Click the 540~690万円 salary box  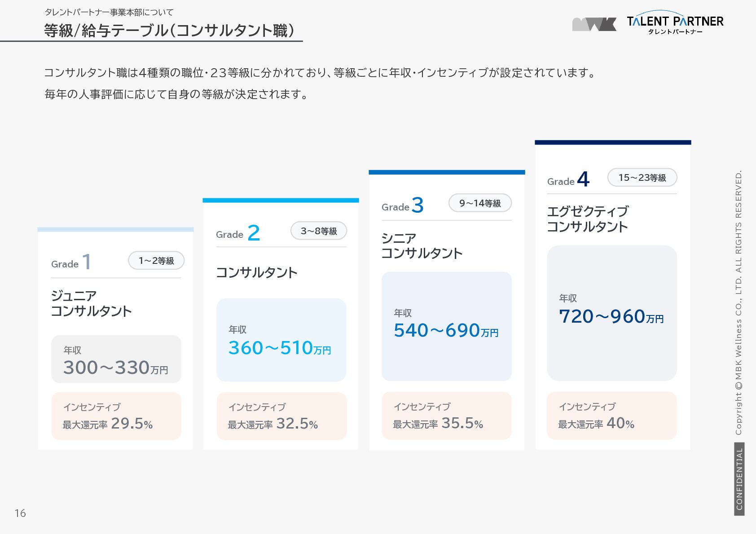point(446,326)
